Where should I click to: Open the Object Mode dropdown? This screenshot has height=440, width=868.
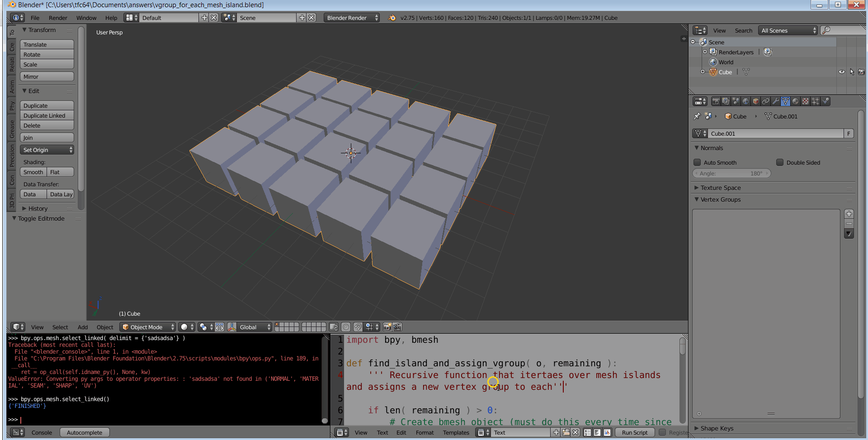coord(147,326)
